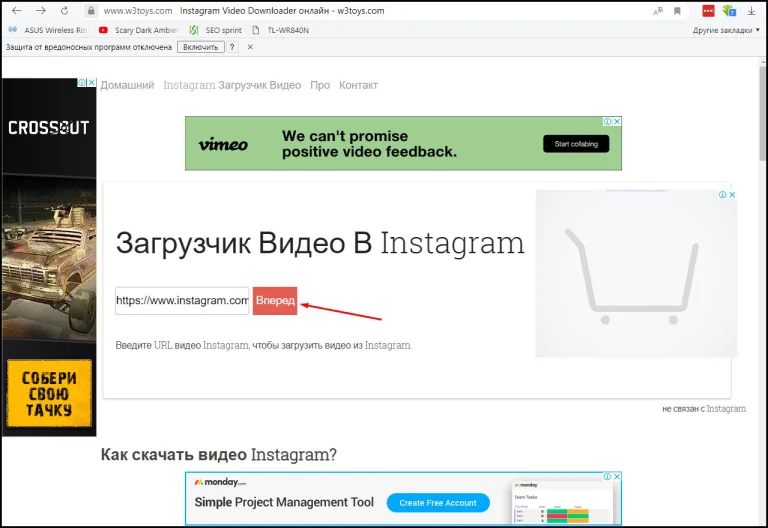Click the browser forward arrow
Viewport: 768px width, 528px height.
41,11
